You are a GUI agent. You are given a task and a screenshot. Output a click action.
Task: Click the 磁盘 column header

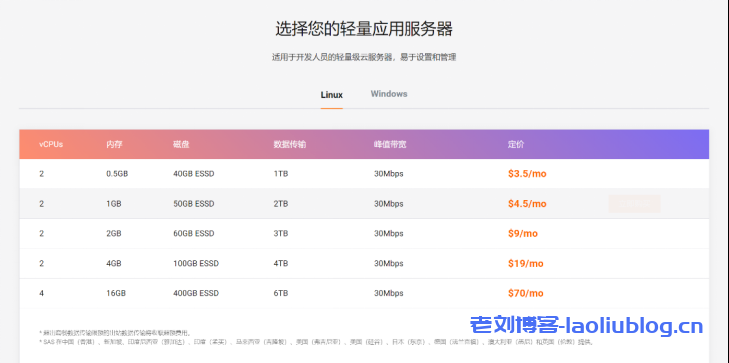pyautogui.click(x=181, y=144)
